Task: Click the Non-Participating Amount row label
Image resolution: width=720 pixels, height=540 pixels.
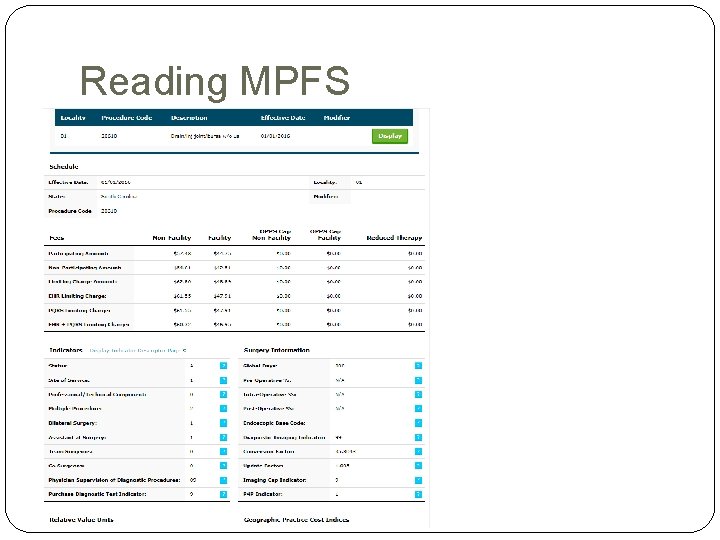Action: point(84,268)
